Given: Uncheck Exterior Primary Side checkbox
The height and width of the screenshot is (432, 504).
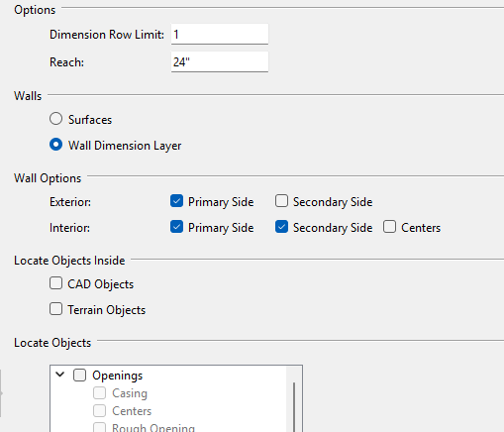Looking at the screenshot, I should point(176,201).
